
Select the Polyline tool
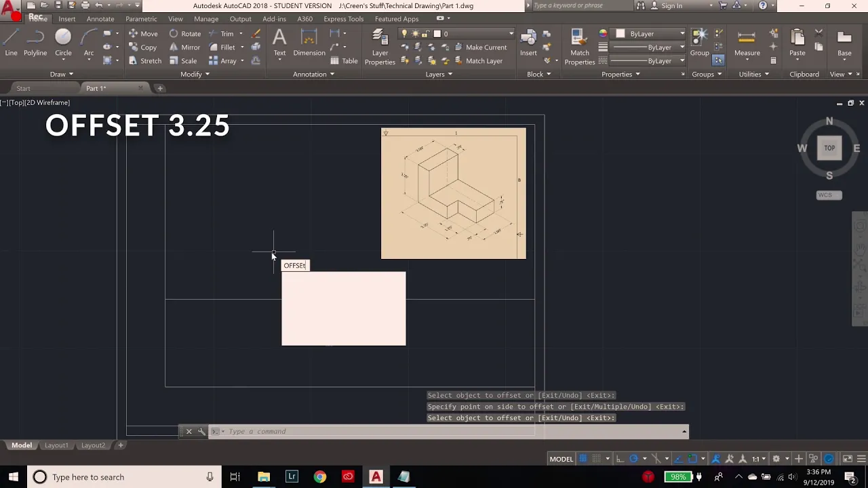click(35, 43)
